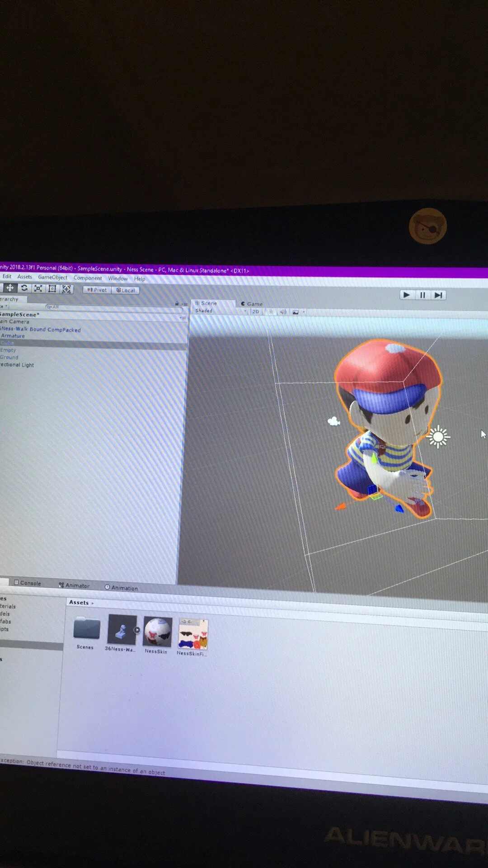The image size is (488, 868).
Task: Open the SampleScene context menu icon
Action: (183, 317)
